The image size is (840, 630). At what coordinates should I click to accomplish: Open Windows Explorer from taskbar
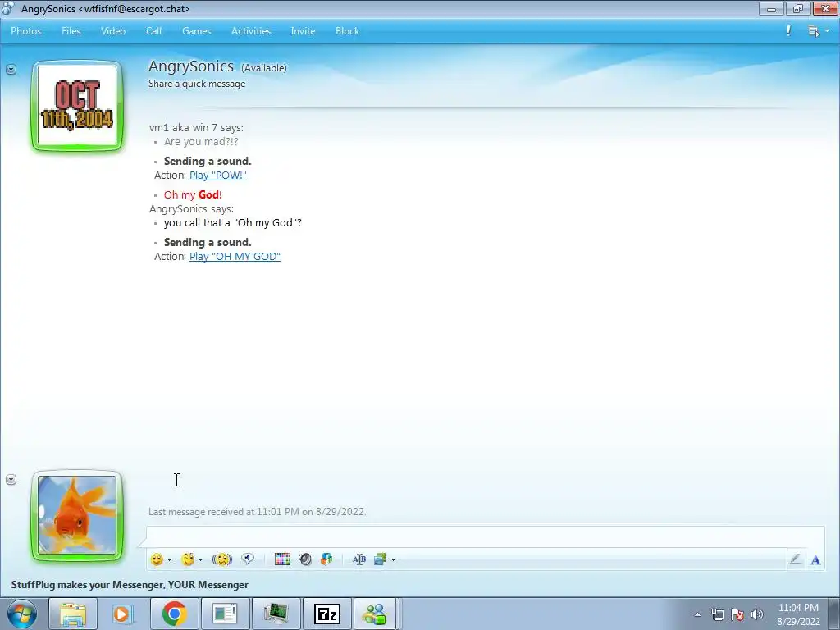(73, 614)
